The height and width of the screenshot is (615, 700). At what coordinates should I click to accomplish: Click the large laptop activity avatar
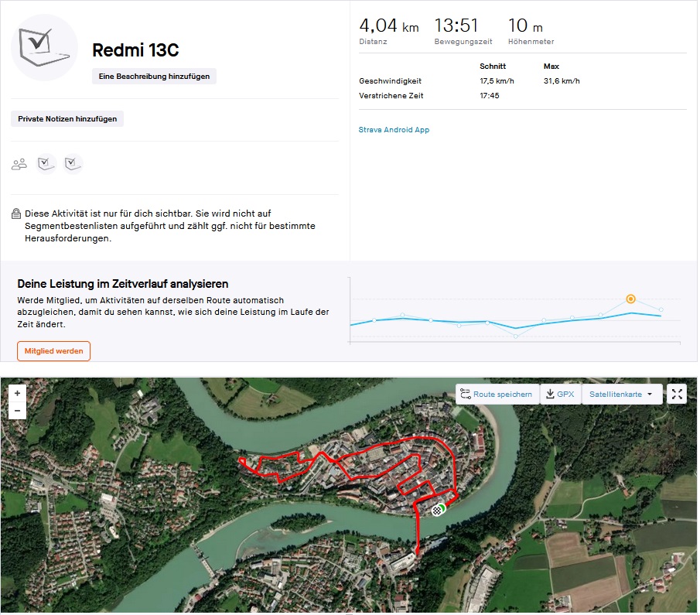point(44,47)
